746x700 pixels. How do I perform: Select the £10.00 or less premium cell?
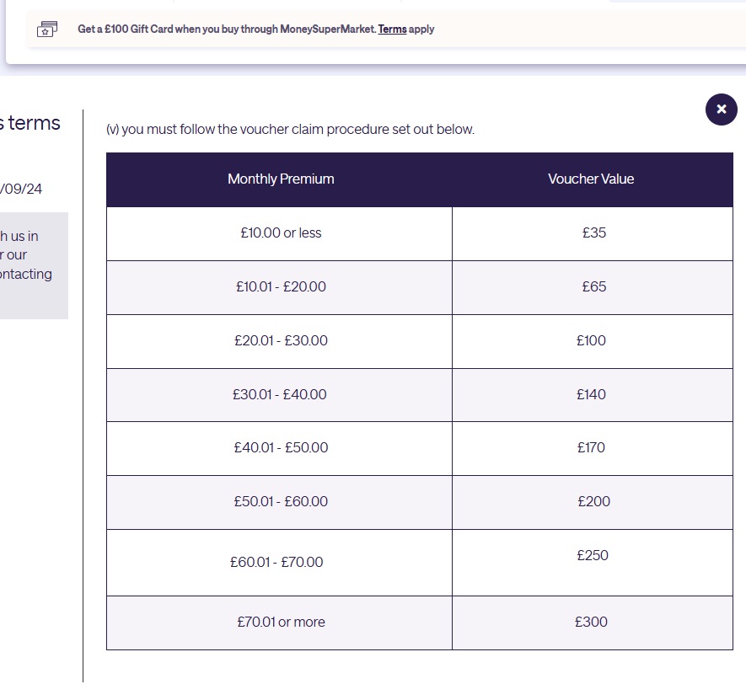coord(281,233)
